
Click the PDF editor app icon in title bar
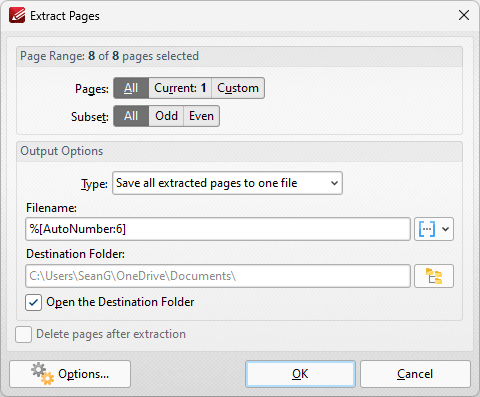[x=17, y=15]
